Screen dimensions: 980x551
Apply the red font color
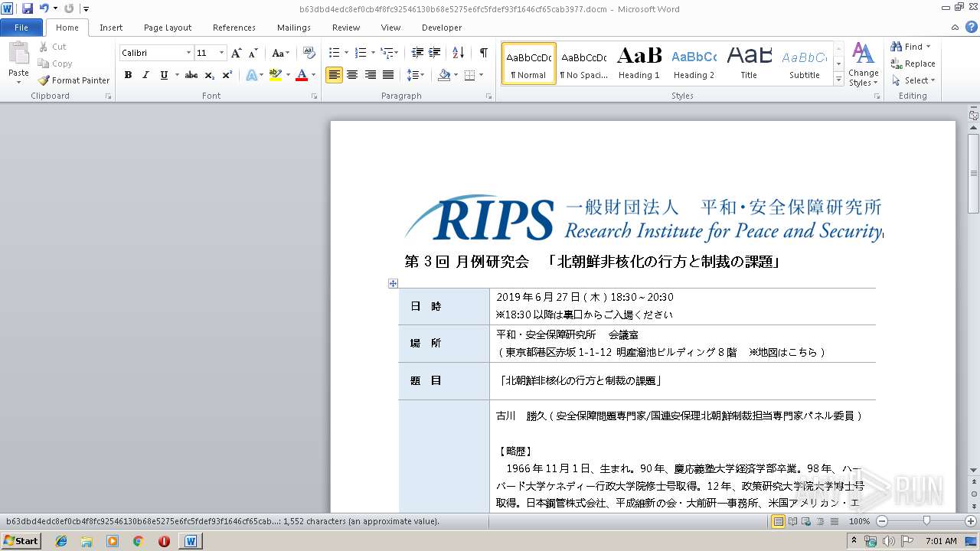point(302,75)
